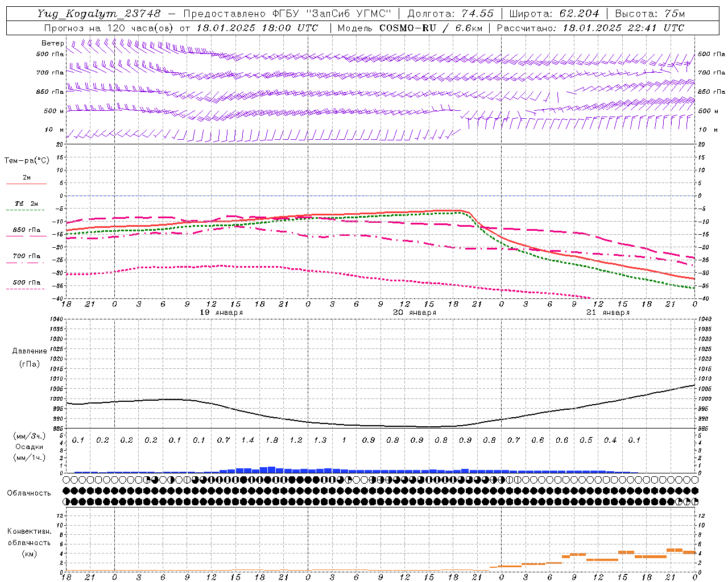Click the text Прогноз на 120 часа(ов)
Image resolution: width=728 pixels, height=582 pixels.
(x=109, y=28)
